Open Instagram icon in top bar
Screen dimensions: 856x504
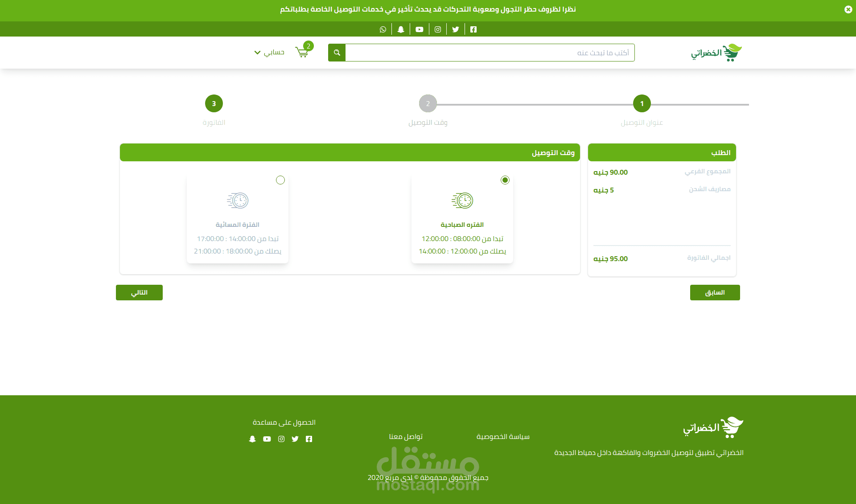(438, 29)
